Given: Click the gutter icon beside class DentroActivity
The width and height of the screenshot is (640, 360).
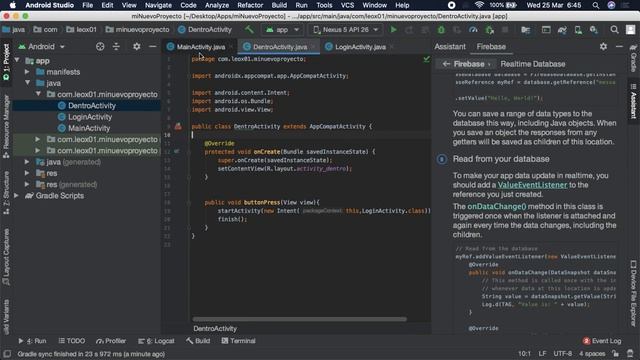Looking at the screenshot, I should click(178, 126).
